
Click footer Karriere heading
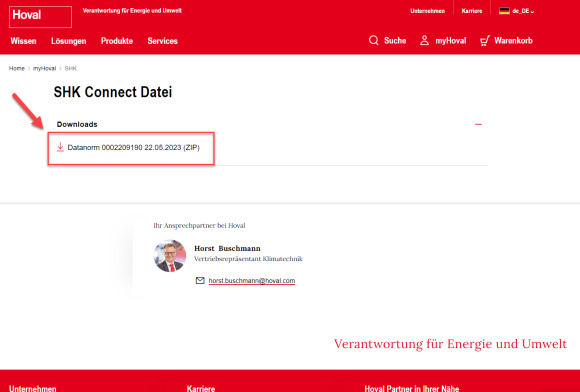(201, 388)
